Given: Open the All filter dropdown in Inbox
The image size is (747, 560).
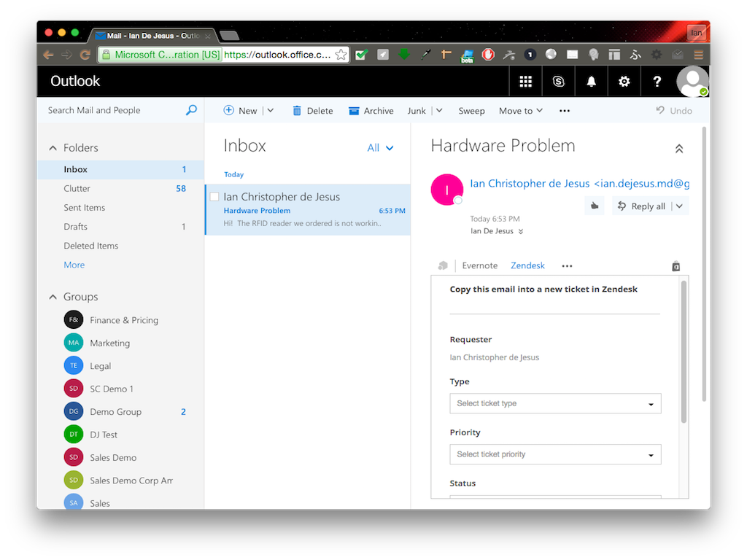Looking at the screenshot, I should click(379, 147).
